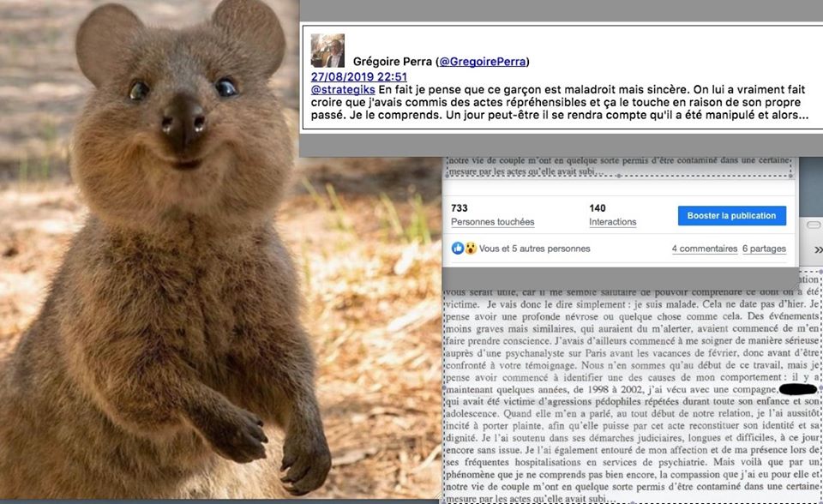View the 6 partages link
This screenshot has width=823, height=504.
tap(764, 249)
